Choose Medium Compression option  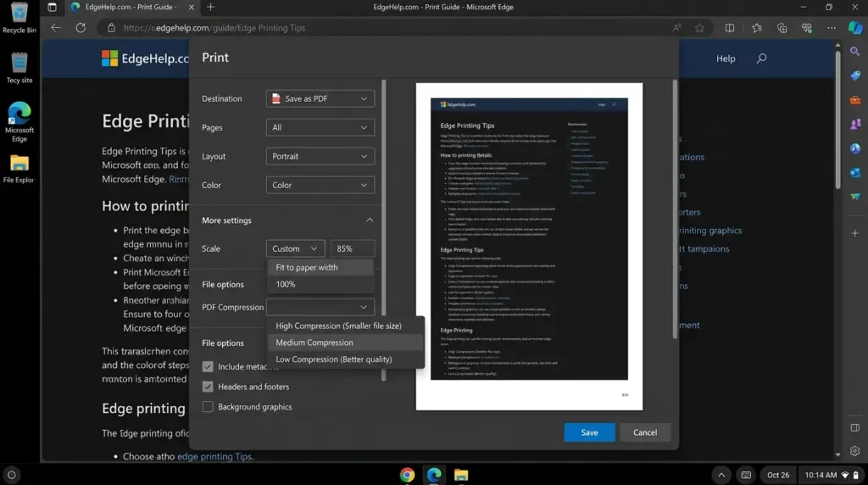coord(346,343)
